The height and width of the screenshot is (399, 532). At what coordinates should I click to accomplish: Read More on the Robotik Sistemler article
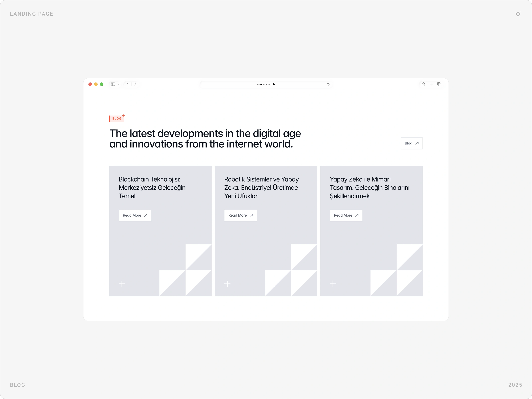(x=241, y=215)
